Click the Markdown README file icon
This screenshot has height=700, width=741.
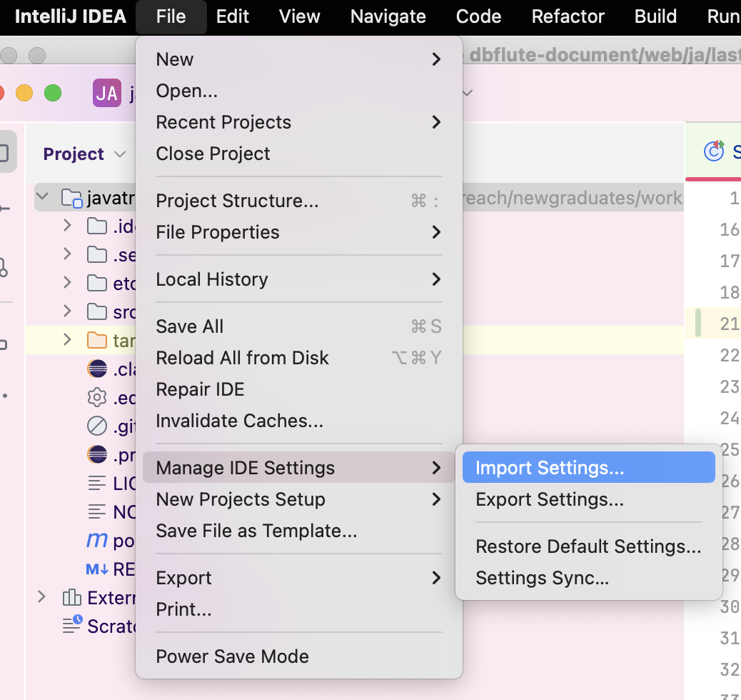pyautogui.click(x=97, y=569)
